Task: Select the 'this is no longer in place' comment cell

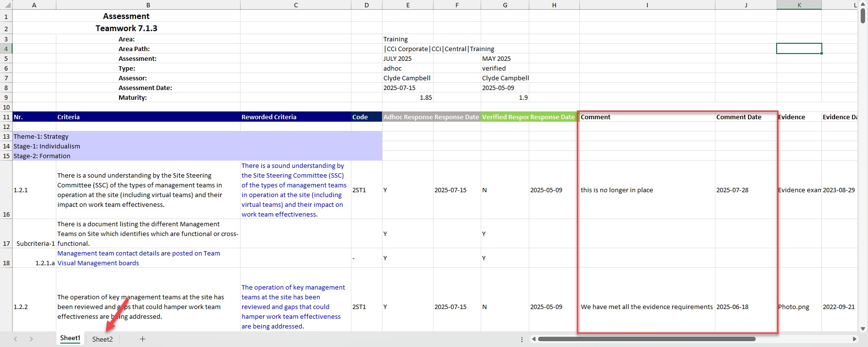Action: pyautogui.click(x=646, y=190)
